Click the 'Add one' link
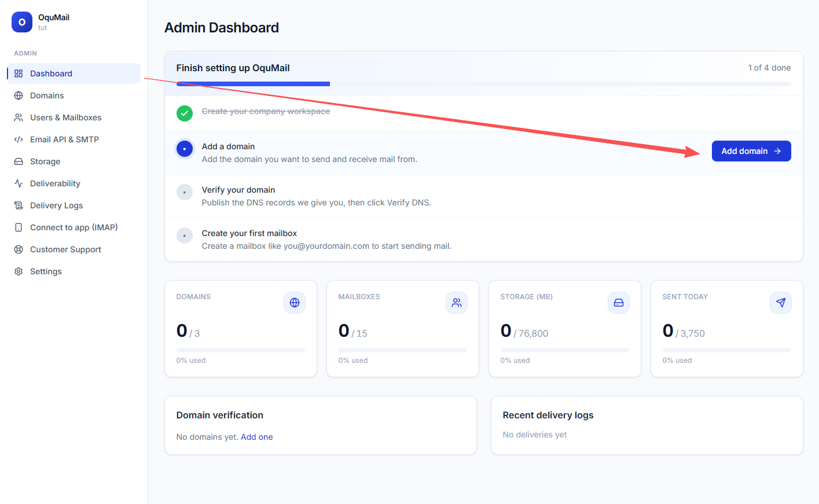The height and width of the screenshot is (504, 819). pos(257,437)
